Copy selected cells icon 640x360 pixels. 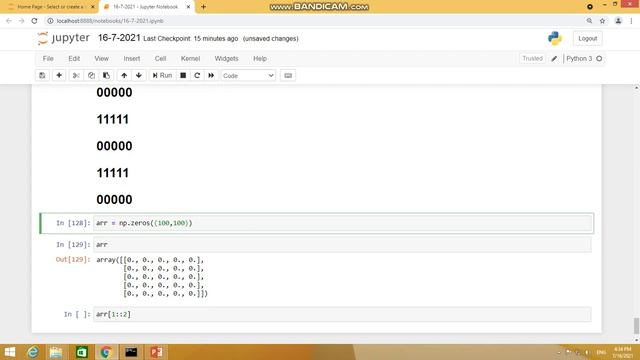click(x=91, y=76)
